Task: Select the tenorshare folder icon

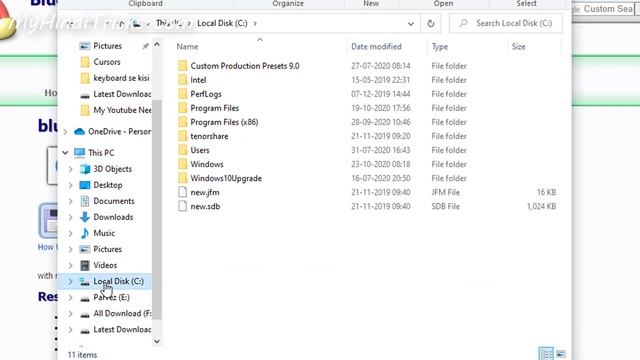Action: pyautogui.click(x=182, y=136)
